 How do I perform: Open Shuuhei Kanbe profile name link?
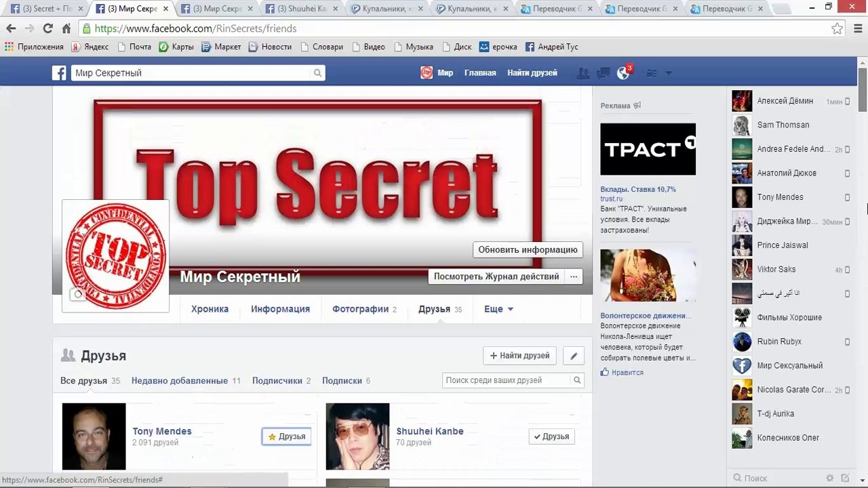(x=430, y=431)
